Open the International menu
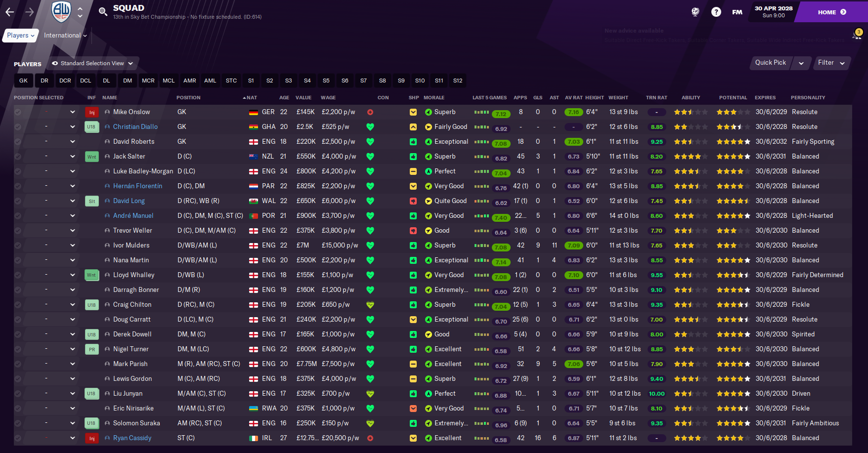The width and height of the screenshot is (868, 453). point(65,35)
